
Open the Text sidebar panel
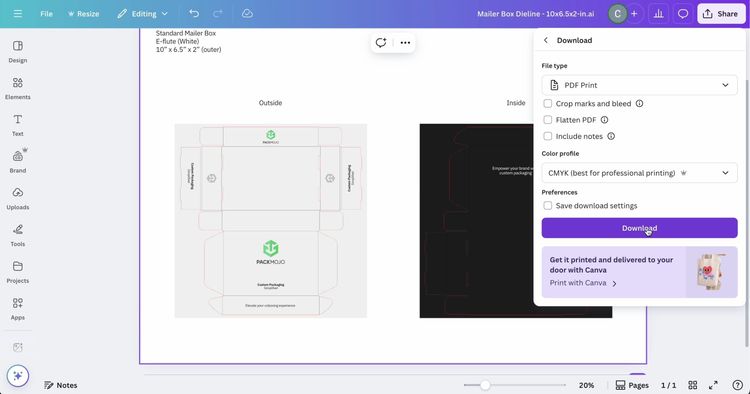18,125
